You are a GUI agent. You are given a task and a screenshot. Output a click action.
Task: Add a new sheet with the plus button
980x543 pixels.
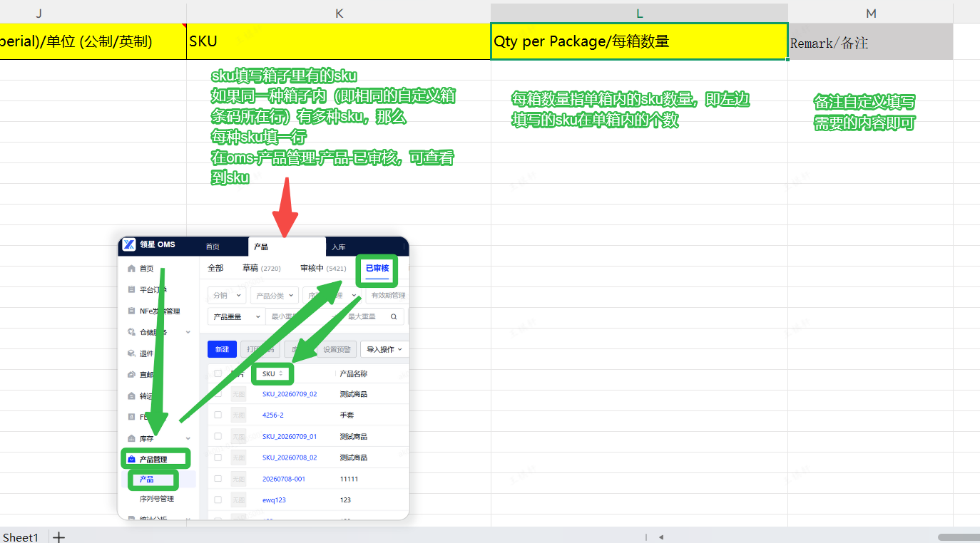(x=59, y=537)
